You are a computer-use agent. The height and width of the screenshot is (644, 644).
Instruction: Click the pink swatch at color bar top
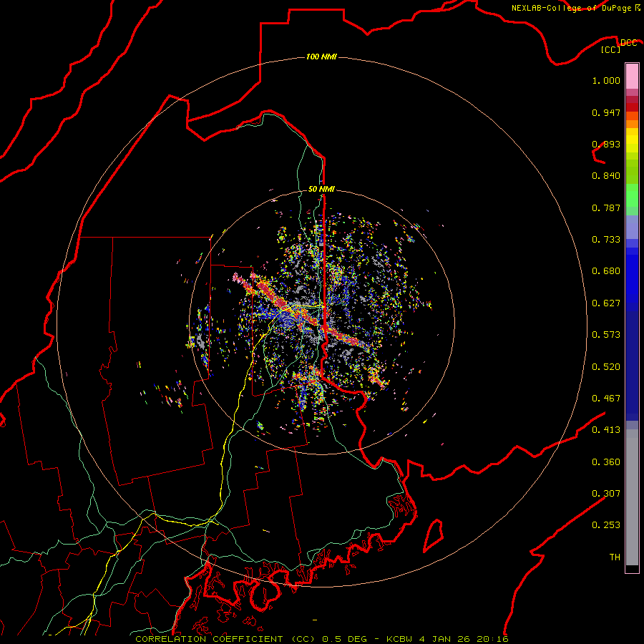click(x=632, y=77)
